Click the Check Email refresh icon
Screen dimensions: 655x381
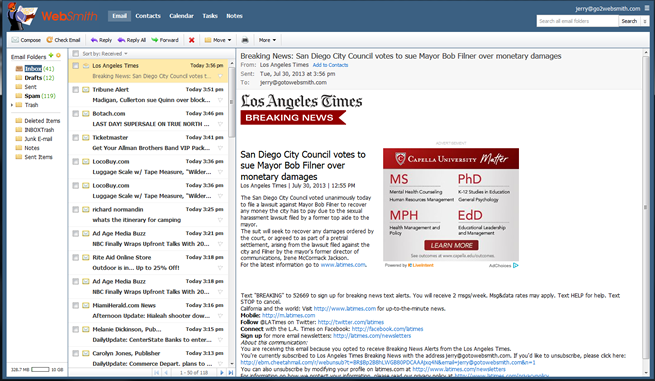click(x=49, y=40)
